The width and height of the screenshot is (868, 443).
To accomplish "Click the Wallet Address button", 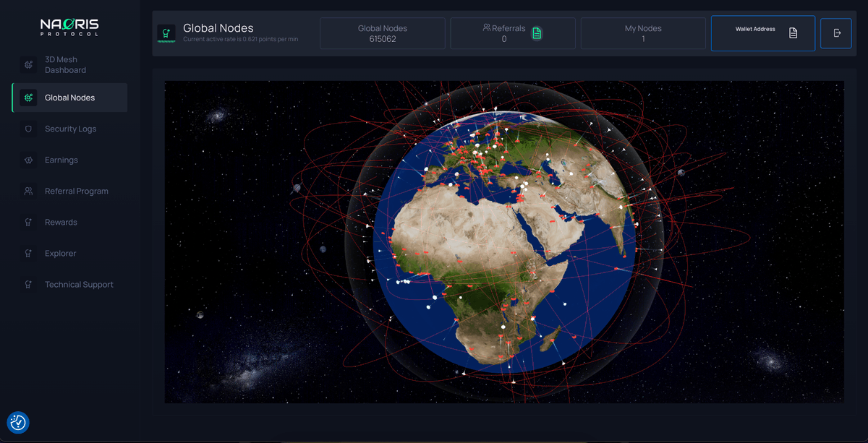I will coord(763,33).
